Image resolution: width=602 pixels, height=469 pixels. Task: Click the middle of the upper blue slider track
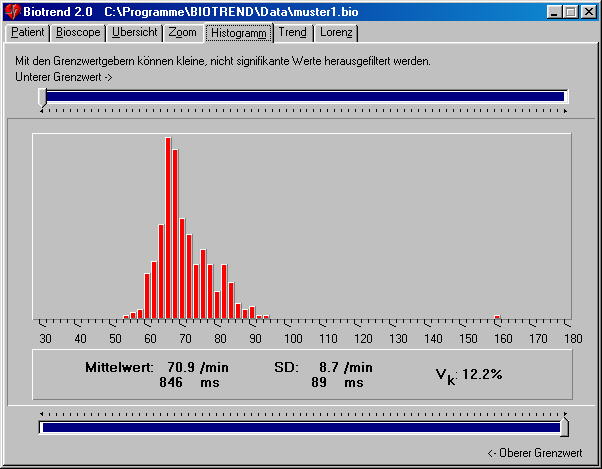pyautogui.click(x=305, y=97)
